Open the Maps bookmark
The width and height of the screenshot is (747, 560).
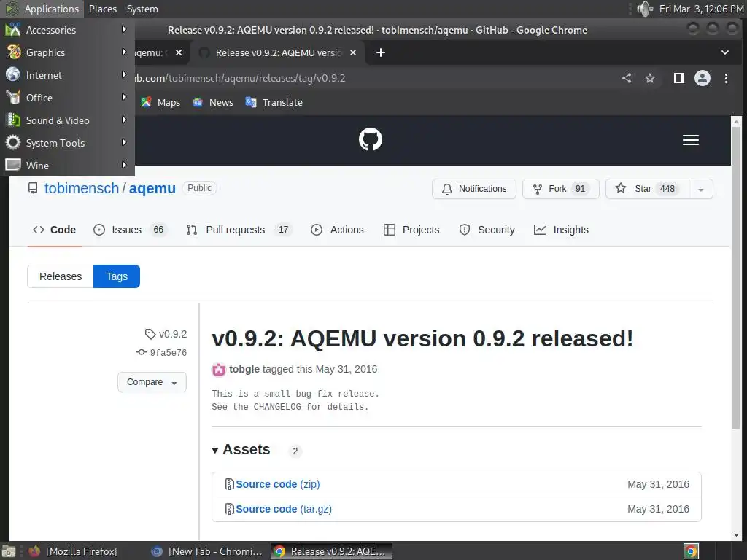tap(160, 102)
